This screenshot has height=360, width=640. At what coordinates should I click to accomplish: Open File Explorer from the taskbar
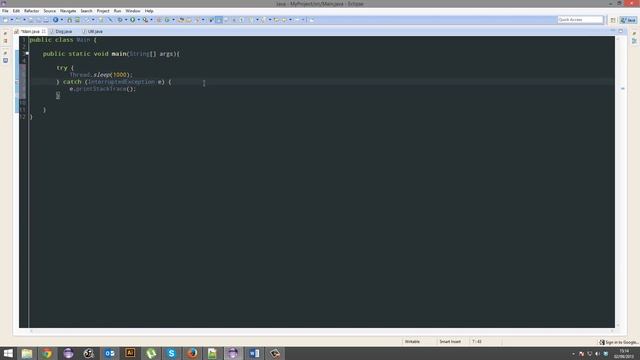(27, 353)
